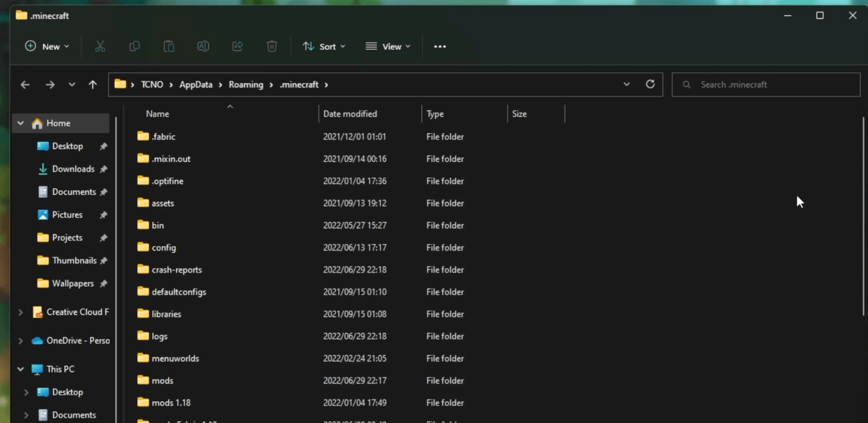Refresh the current folder view
Viewport: 868px width, 423px height.
pos(650,84)
